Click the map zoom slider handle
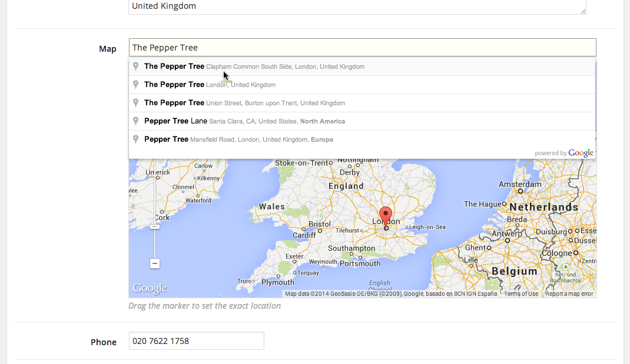This screenshot has width=630, height=364. click(155, 226)
